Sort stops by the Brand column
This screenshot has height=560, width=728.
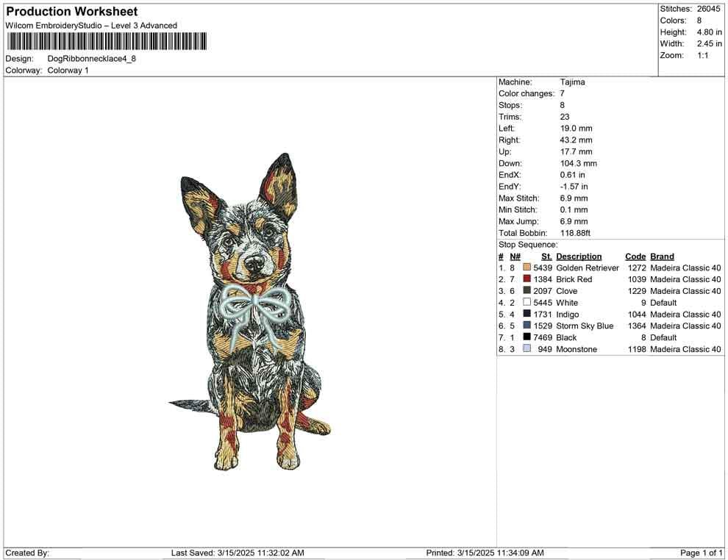point(661,256)
